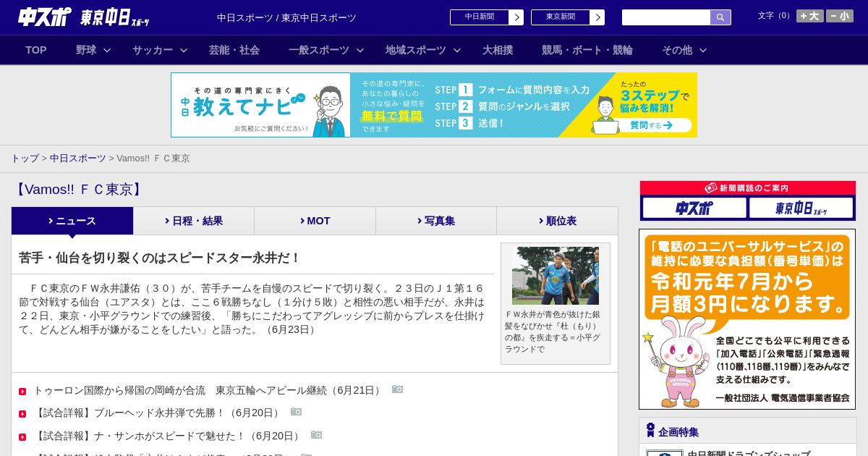This screenshot has width=868, height=456.
Task: Switch to the 順位表 tab
Action: 557,221
